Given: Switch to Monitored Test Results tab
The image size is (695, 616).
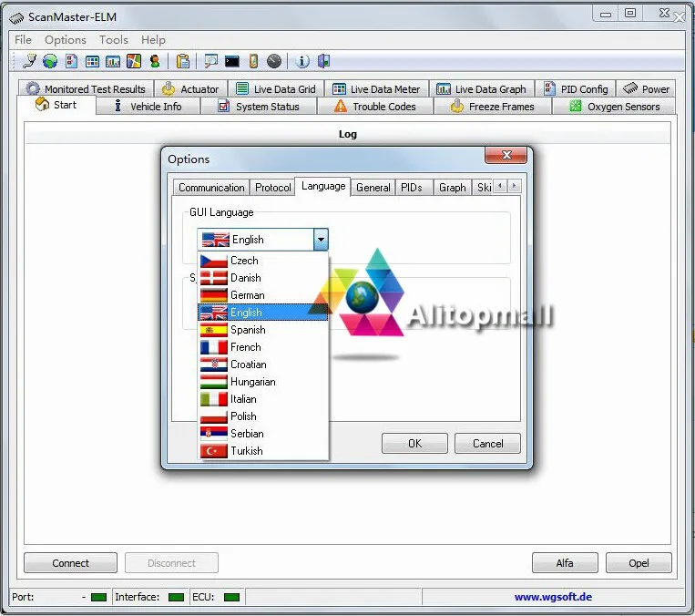Looking at the screenshot, I should click(x=86, y=88).
